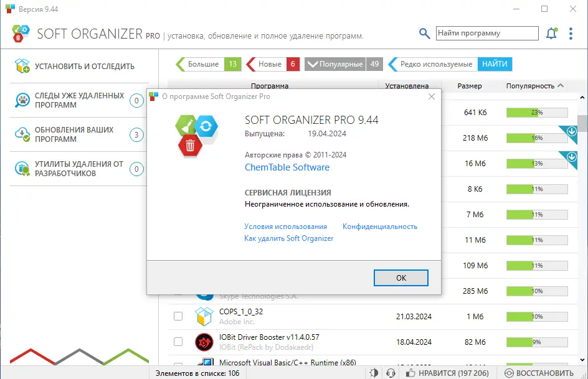588x379 pixels.
Task: Click the НАЙТИ button
Action: pyautogui.click(x=495, y=64)
